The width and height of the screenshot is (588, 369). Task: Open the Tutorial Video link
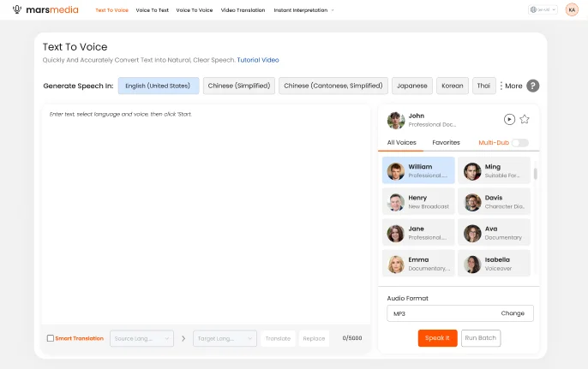pyautogui.click(x=258, y=60)
